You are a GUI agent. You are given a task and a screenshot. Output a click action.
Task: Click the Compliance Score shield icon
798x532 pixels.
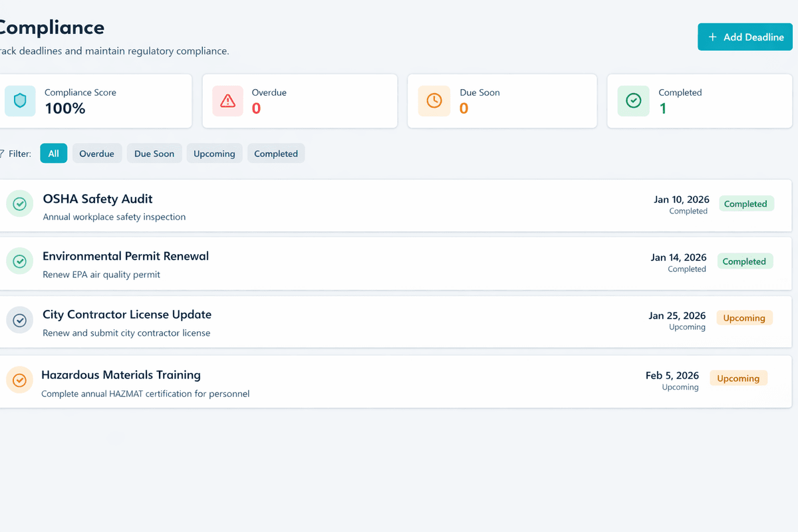[x=19, y=100]
